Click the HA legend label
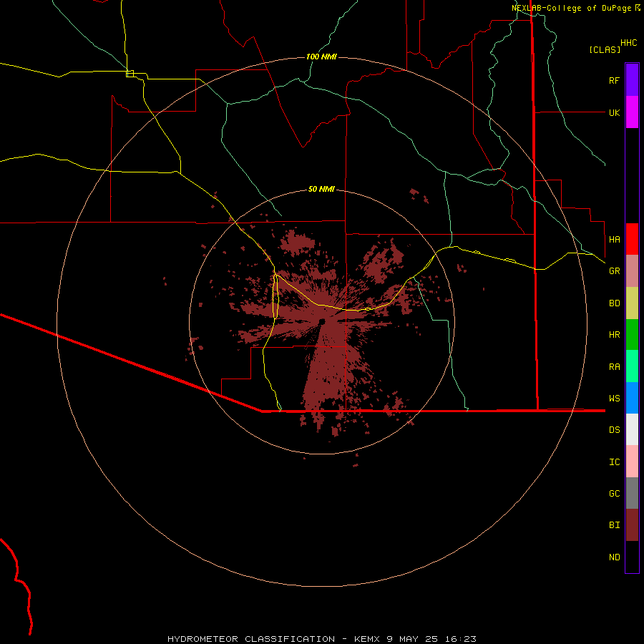This screenshot has width=644, height=644. 614,239
